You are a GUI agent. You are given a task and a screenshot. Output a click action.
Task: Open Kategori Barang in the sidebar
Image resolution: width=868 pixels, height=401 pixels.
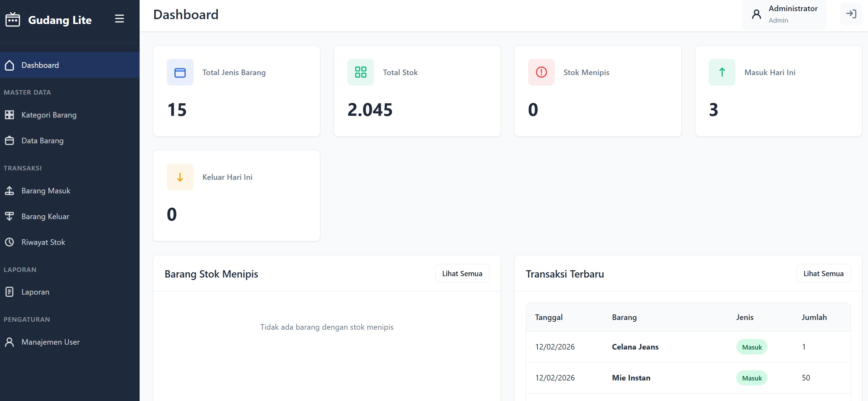click(49, 115)
